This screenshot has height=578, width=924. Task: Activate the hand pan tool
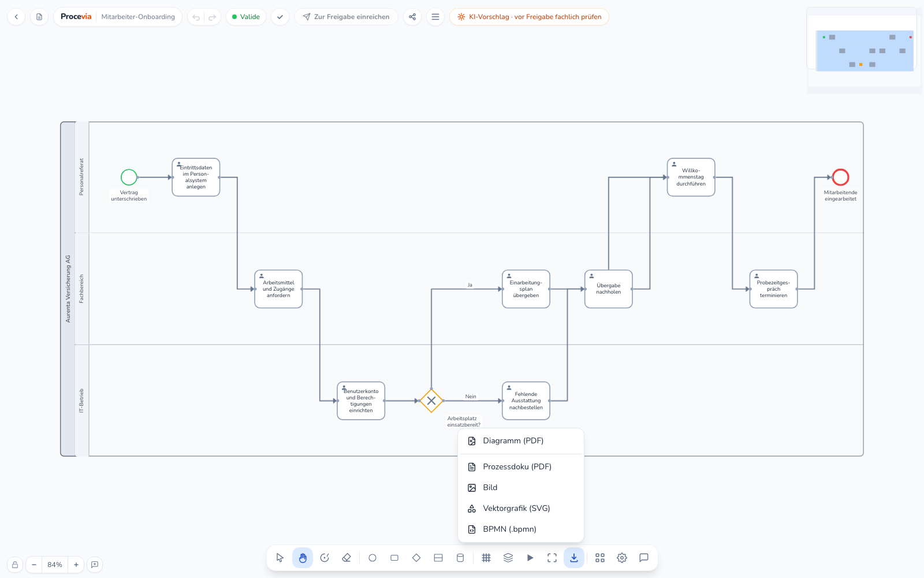pos(303,558)
